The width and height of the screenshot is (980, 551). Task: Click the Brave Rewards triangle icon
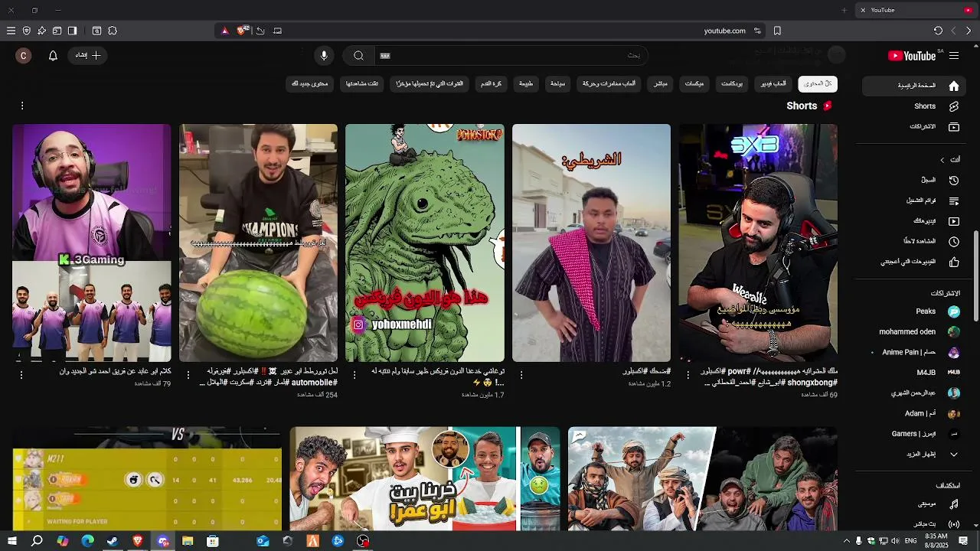(x=224, y=31)
